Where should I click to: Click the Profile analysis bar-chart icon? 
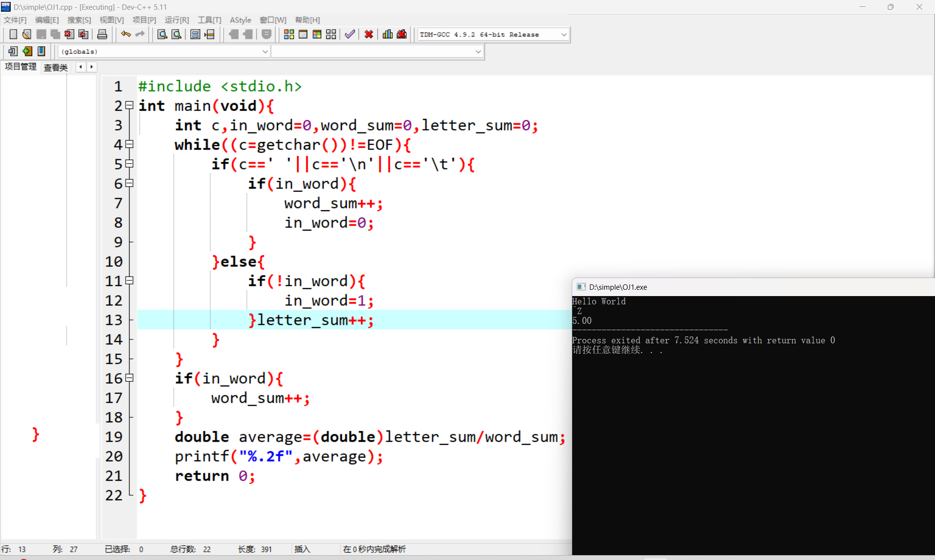click(388, 34)
